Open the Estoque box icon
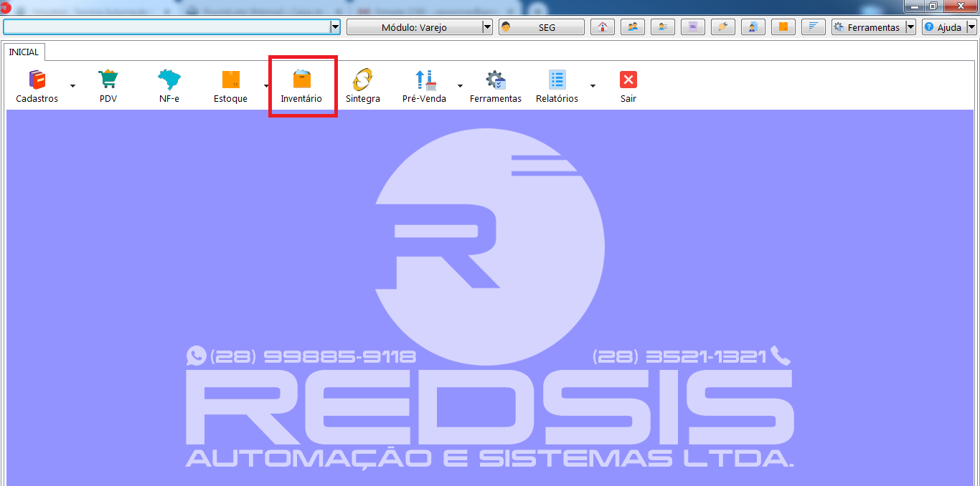This screenshot has height=486, width=980. 230,80
